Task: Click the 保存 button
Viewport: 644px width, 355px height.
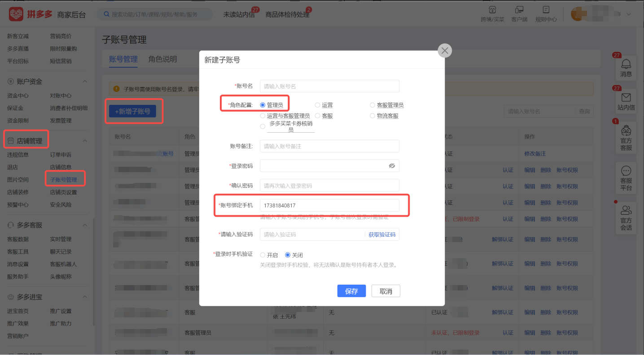Action: [x=351, y=291]
